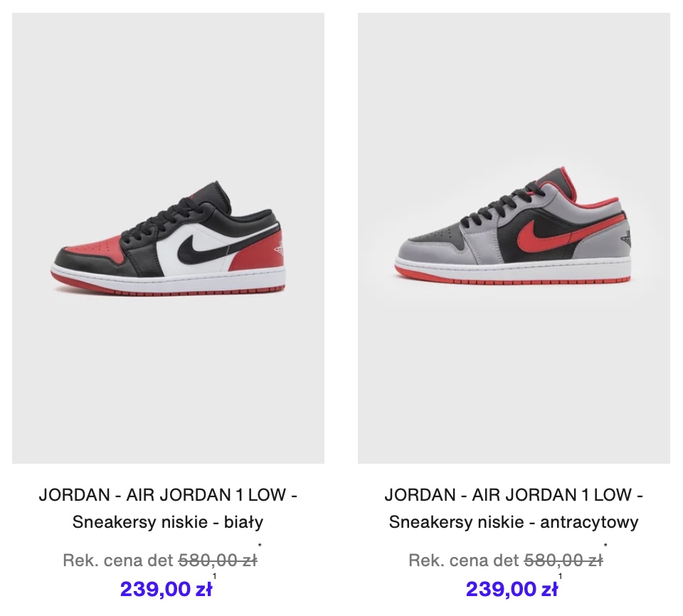Image resolution: width=683 pixels, height=616 pixels.
Task: Open the anthracite Air Jordan 1 Low shoe image
Action: tap(514, 238)
